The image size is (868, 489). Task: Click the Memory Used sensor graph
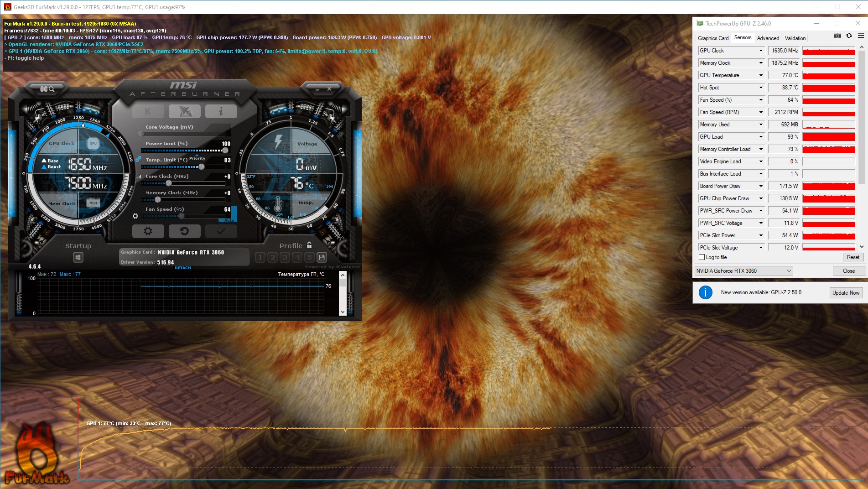pos(828,125)
